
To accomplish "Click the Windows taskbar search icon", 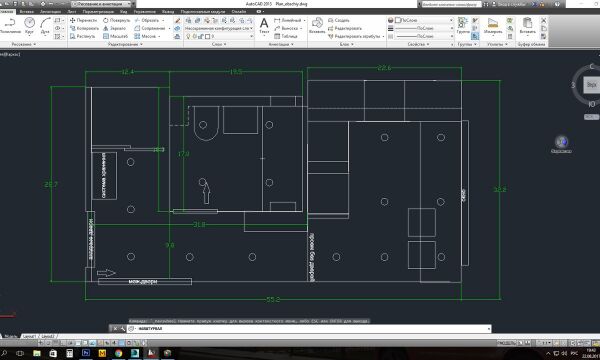I will pyautogui.click(x=4, y=353).
